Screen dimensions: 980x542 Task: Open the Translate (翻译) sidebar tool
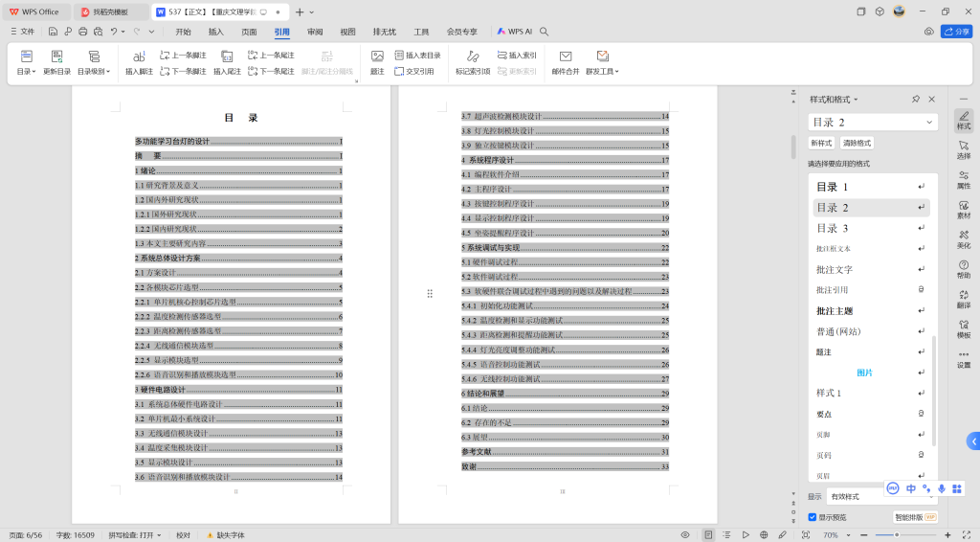963,298
